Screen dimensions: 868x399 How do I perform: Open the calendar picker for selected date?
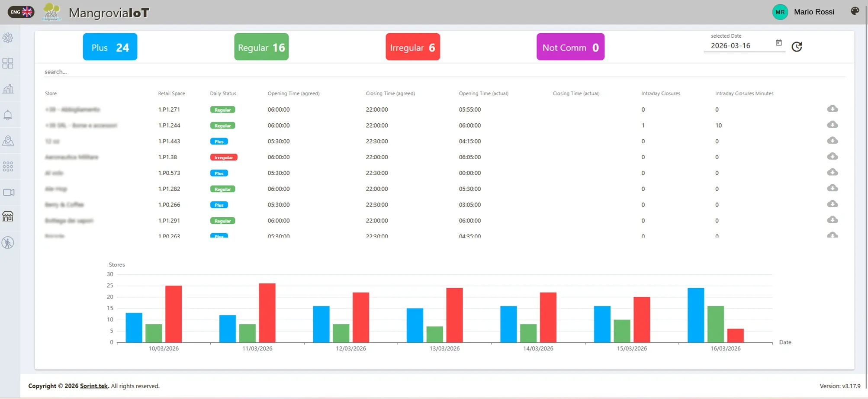(778, 43)
